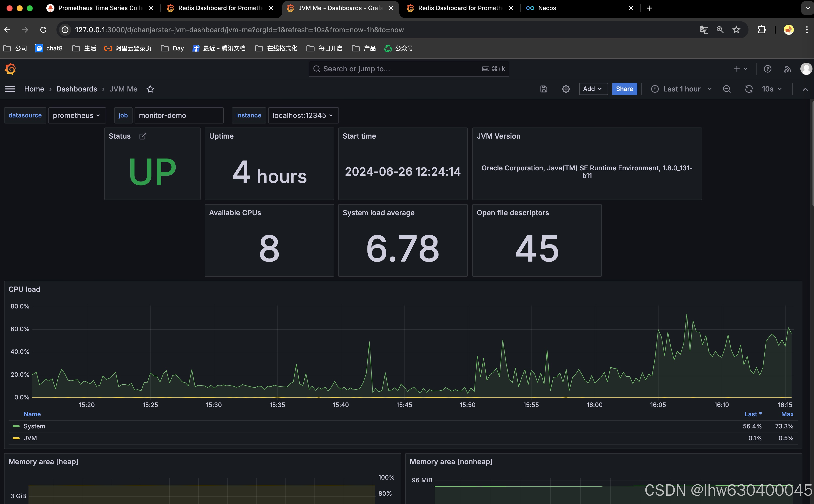The height and width of the screenshot is (504, 814).
Task: Zoom out the time range
Action: pos(727,89)
